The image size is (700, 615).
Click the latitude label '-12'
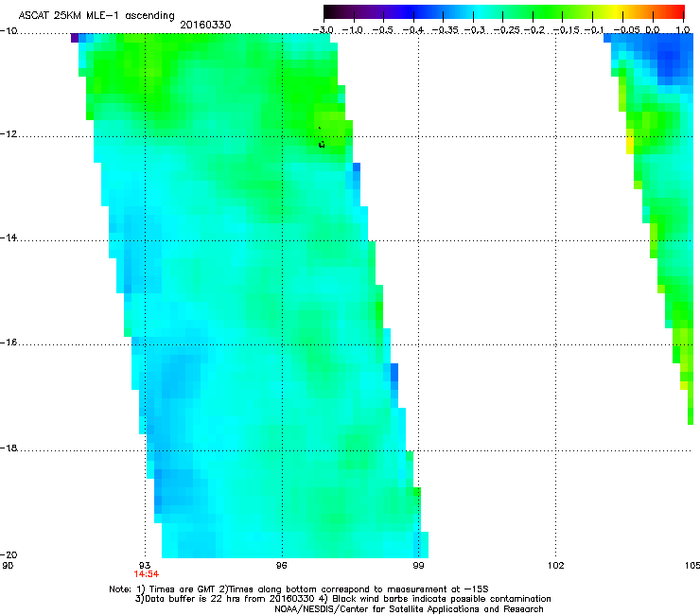click(9, 134)
